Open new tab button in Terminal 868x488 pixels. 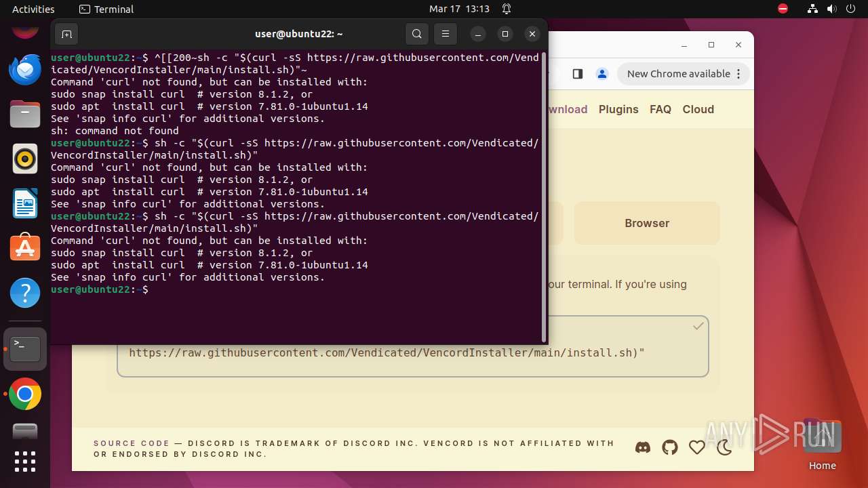(66, 34)
